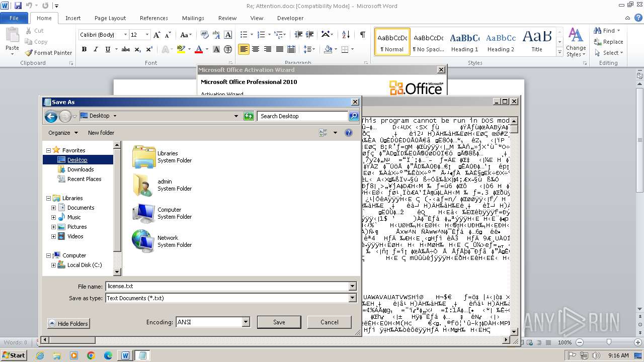Image resolution: width=644 pixels, height=362 pixels.
Task: Apply strikethrough from the Font group
Action: tap(126, 49)
